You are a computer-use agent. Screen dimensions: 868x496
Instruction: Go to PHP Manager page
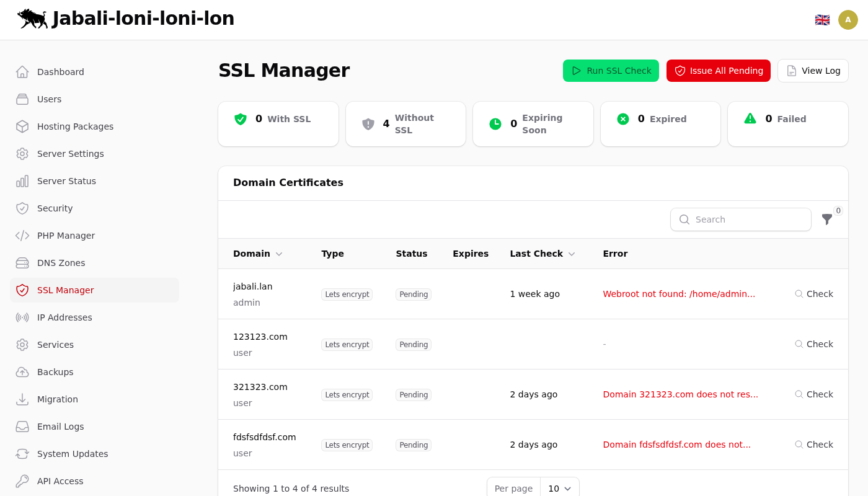click(x=66, y=236)
